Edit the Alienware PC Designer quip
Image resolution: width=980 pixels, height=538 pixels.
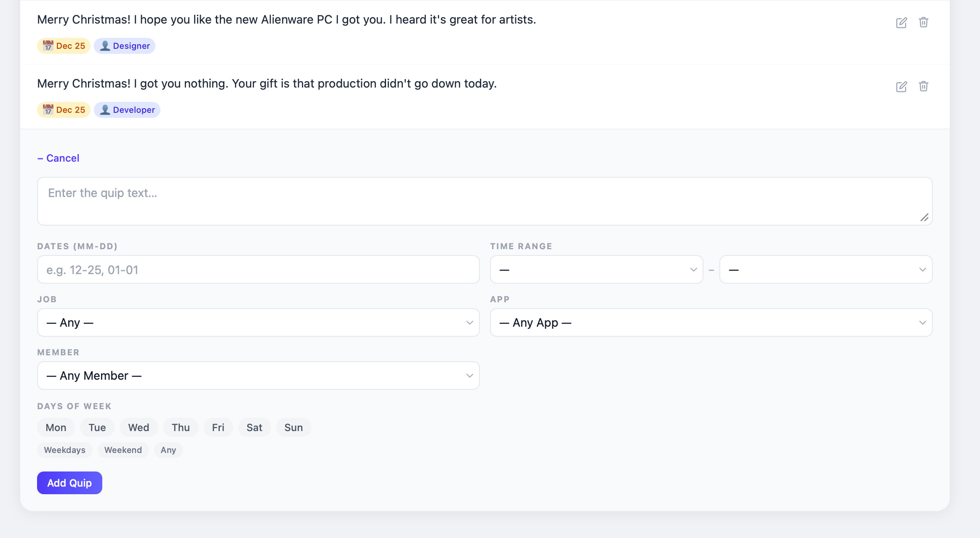point(901,23)
